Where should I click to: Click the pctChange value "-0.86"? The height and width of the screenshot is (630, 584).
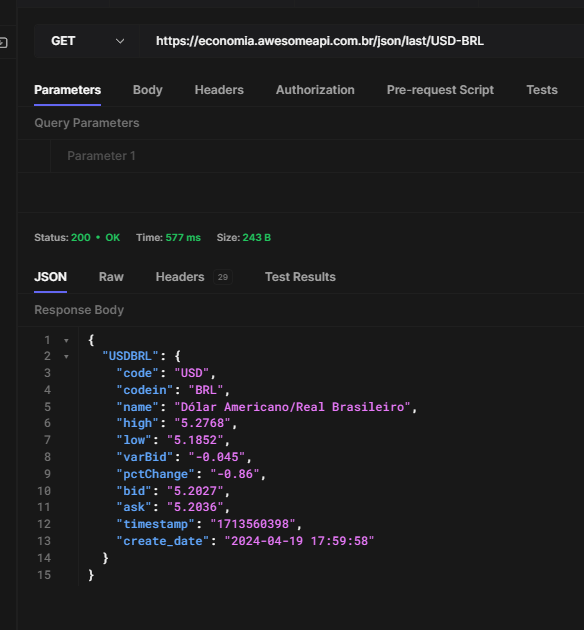pos(235,474)
